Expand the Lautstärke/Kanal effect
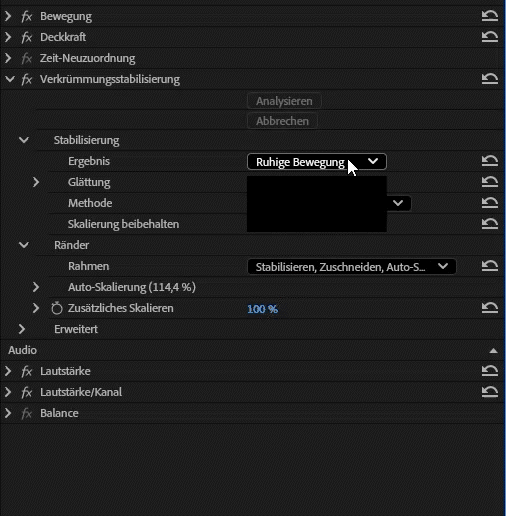The image size is (506, 516). click(8, 392)
